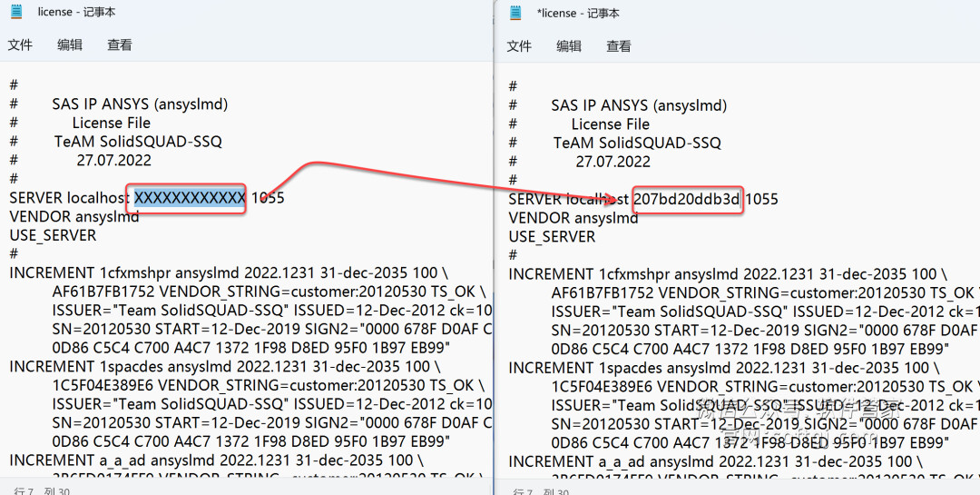Click date 27.07.2022 in left window
This screenshot has width=980, height=495.
click(114, 160)
